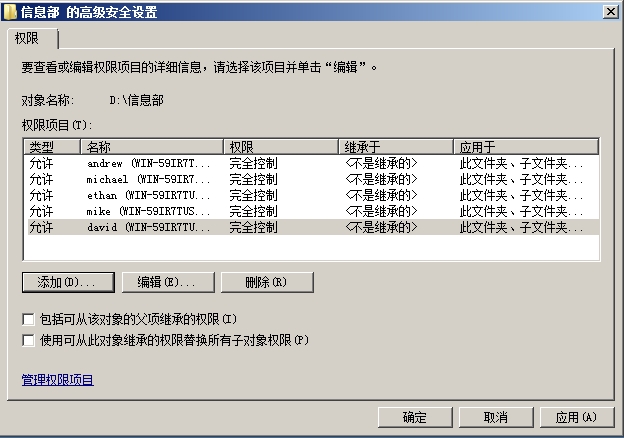Image resolution: width=624 pixels, height=438 pixels.
Task: Click the 添加(D)... button
Action: pyautogui.click(x=68, y=282)
